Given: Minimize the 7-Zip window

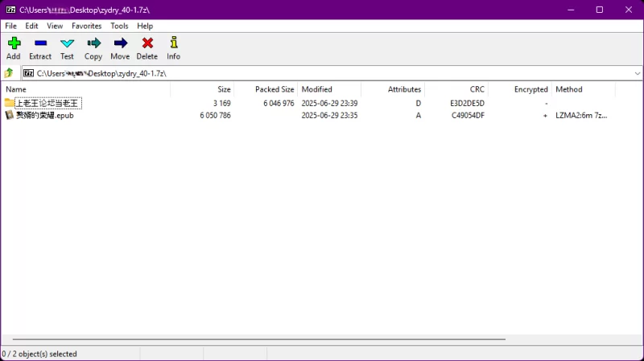Looking at the screenshot, I should pos(571,10).
